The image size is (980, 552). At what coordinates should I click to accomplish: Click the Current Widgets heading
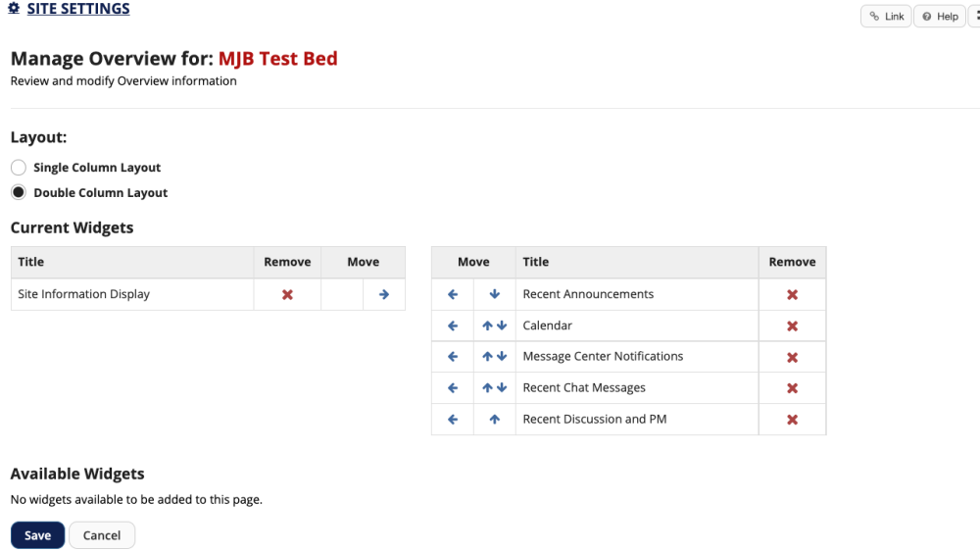tap(72, 227)
